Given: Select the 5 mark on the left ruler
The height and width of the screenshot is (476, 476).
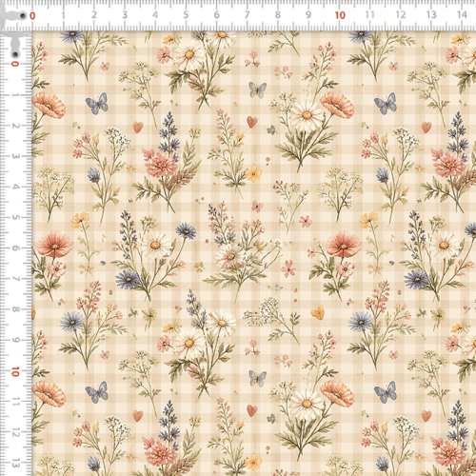Looking at the screenshot, I should point(15,217).
